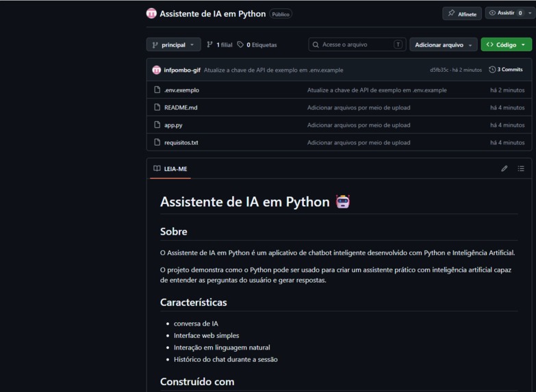Click the Construído com heading
Viewport: 536px width, 392px height.
(x=197, y=382)
